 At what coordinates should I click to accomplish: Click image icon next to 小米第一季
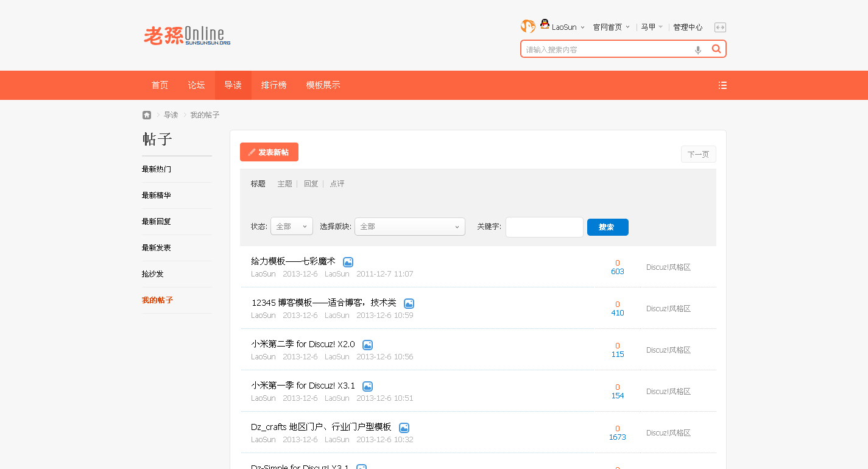point(367,386)
